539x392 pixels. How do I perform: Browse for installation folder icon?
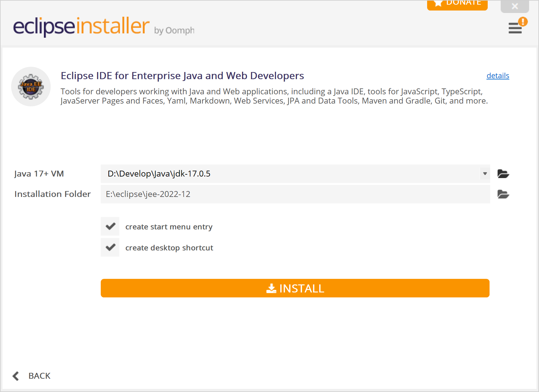(x=503, y=194)
